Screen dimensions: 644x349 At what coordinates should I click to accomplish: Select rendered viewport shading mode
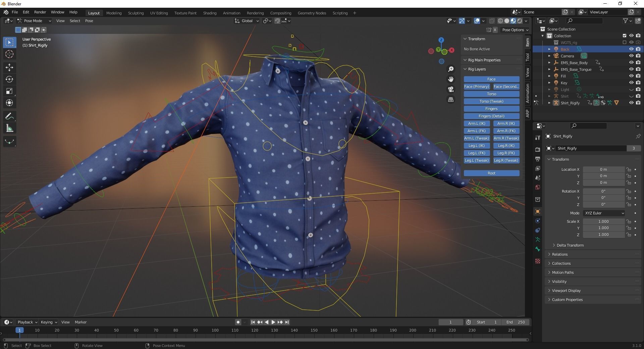[520, 21]
